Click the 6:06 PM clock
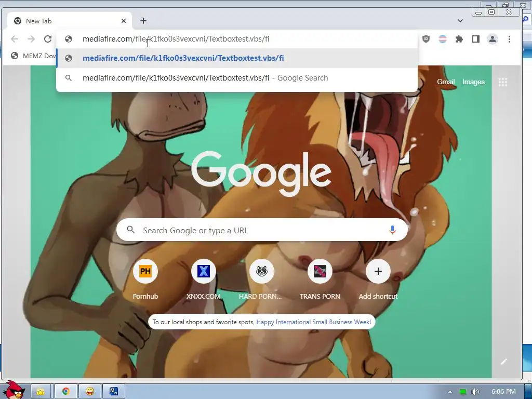Image resolution: width=532 pixels, height=399 pixels. [503, 392]
